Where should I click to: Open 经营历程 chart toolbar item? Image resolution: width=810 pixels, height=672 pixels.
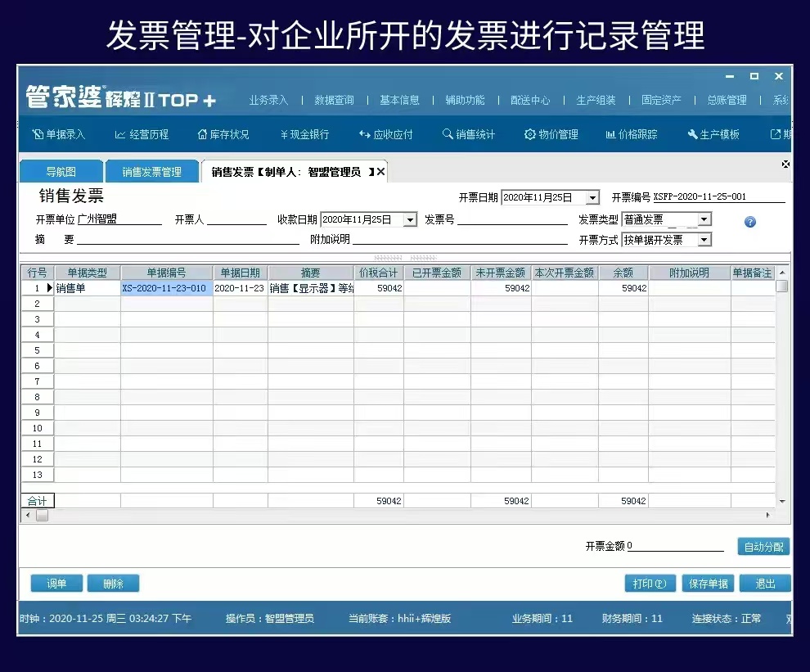coord(142,134)
